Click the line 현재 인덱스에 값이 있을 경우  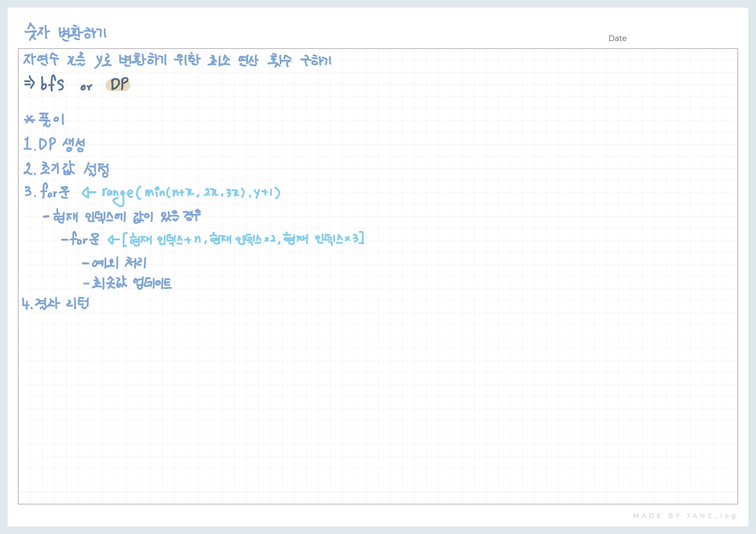coord(122,217)
